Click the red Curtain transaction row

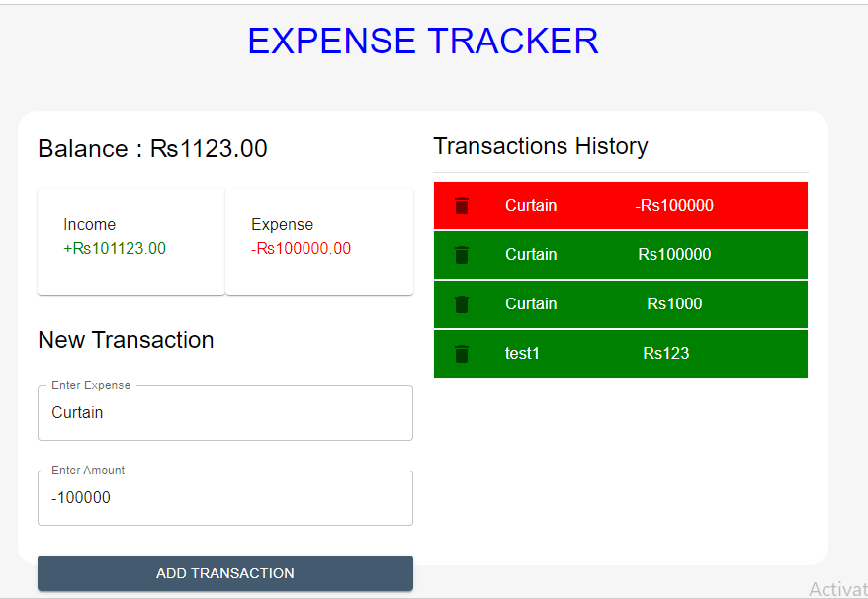pos(620,205)
